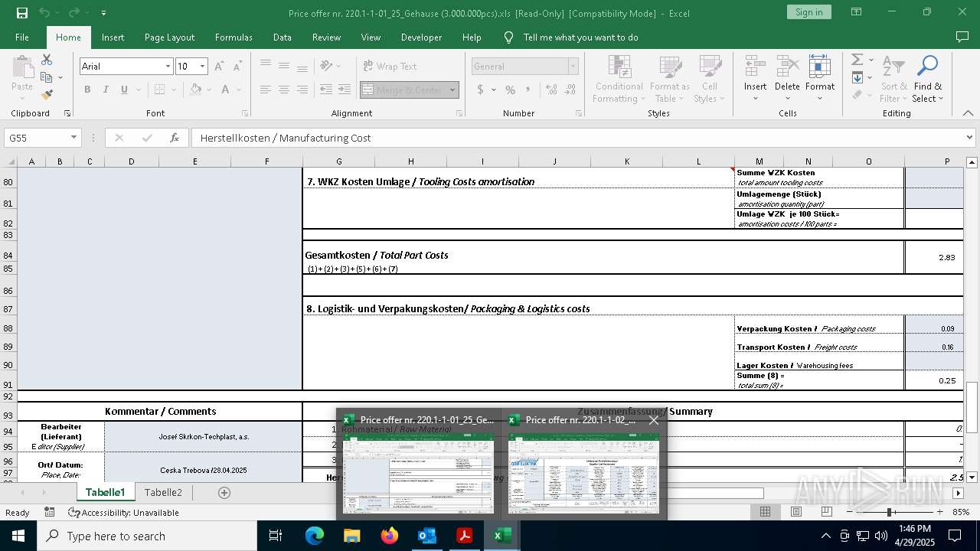
Task: Cut selection with the scissors icon
Action: (47, 60)
